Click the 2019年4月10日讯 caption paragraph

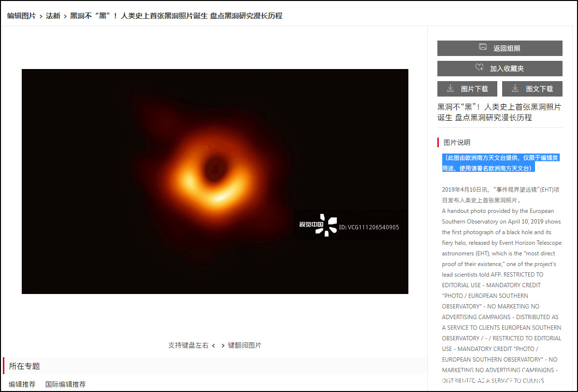click(501, 195)
